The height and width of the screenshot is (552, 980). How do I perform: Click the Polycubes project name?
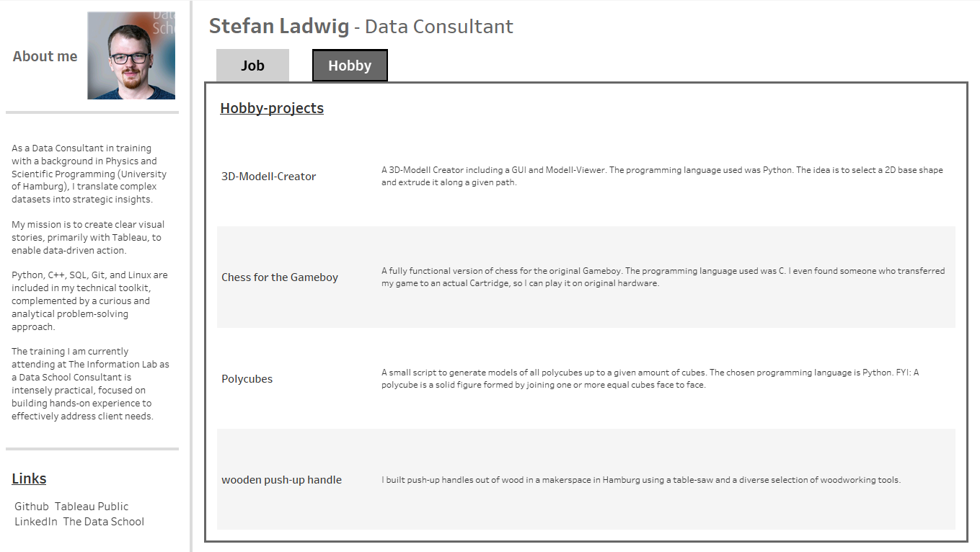[247, 379]
